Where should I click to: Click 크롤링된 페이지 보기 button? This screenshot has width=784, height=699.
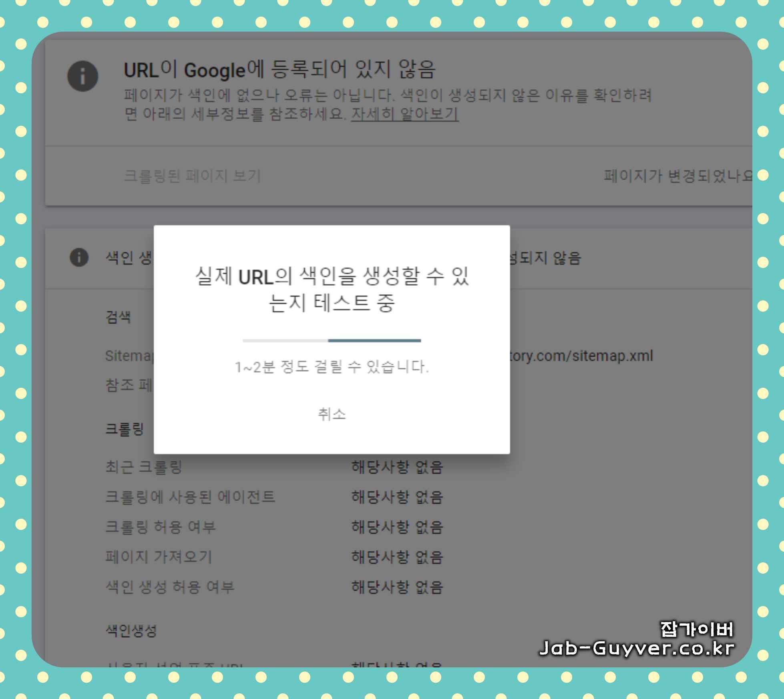pyautogui.click(x=192, y=175)
